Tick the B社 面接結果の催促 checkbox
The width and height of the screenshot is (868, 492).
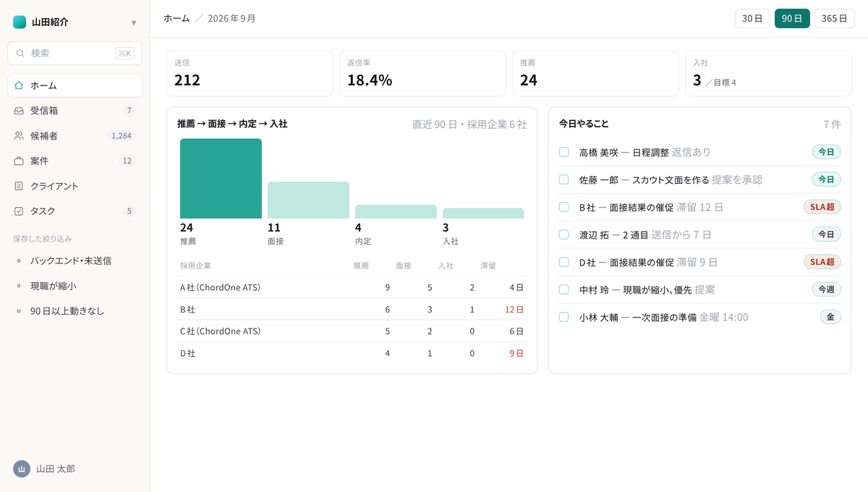pos(564,207)
